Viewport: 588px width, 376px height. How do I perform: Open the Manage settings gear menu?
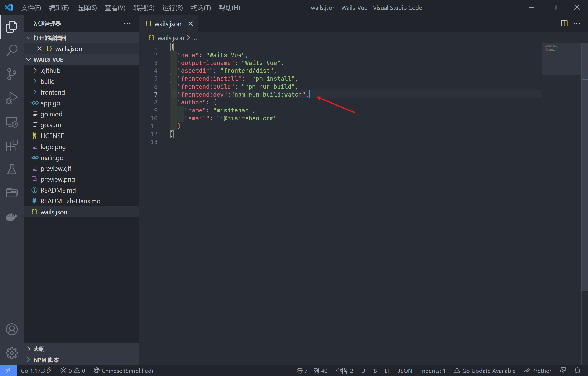(x=12, y=353)
